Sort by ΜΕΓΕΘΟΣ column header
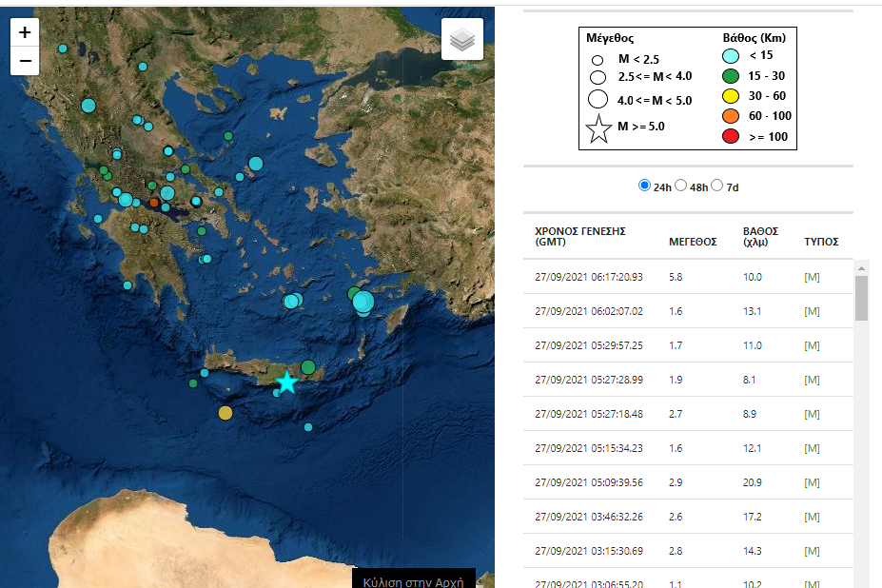882x588 pixels. pos(693,242)
